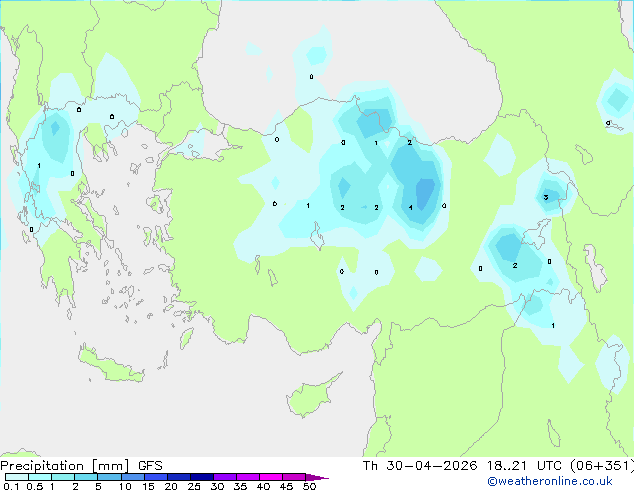This screenshot has width=634, height=490.
Task: Click the island of Crete on the map
Action: 111,365
